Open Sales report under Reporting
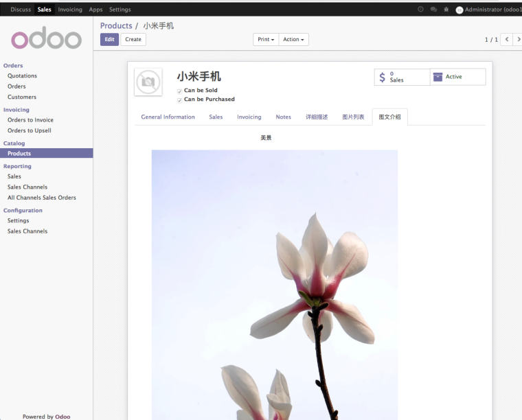The height and width of the screenshot is (420, 522). [x=14, y=176]
